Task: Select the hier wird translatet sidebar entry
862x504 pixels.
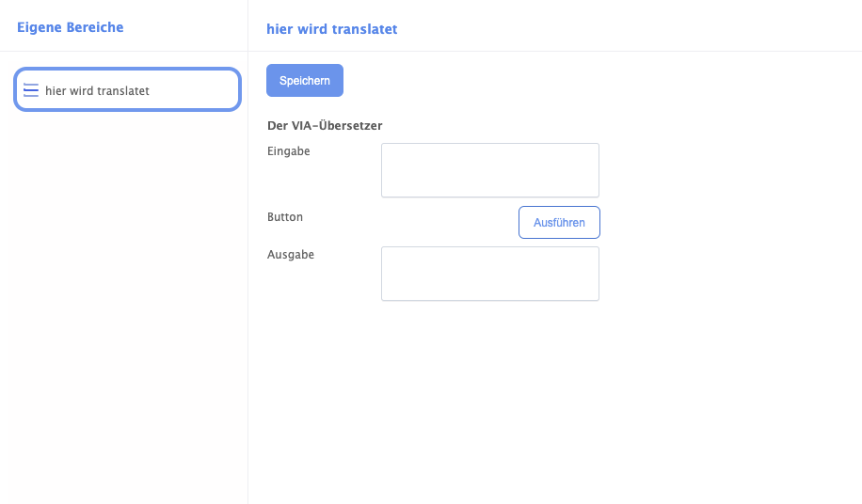Action: pyautogui.click(x=127, y=90)
